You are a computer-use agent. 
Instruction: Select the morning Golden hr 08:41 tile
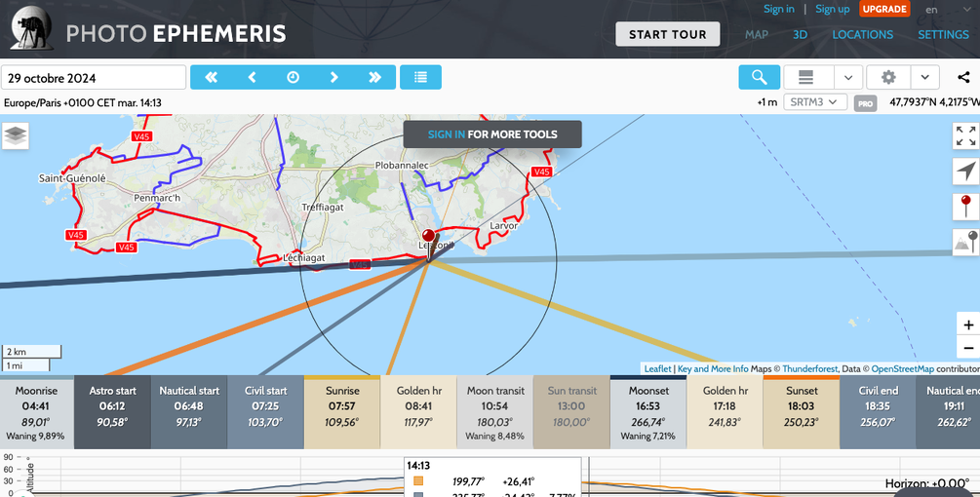click(x=418, y=412)
